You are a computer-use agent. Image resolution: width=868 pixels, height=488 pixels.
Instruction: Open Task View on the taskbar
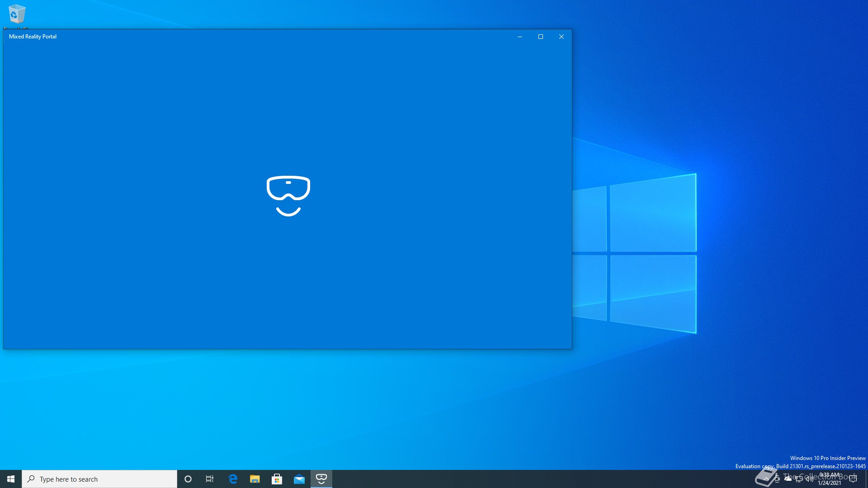[210, 479]
